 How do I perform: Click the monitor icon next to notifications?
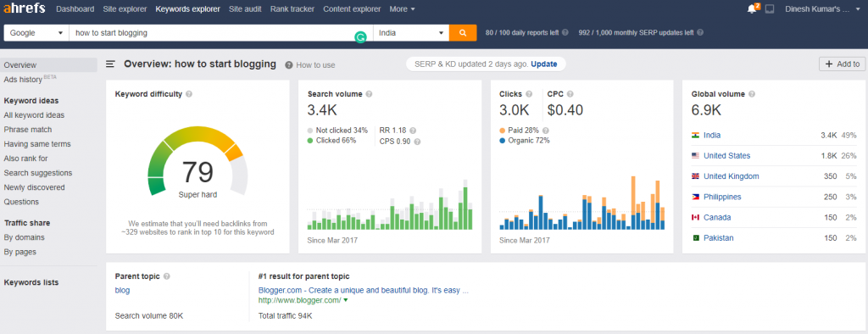[x=770, y=8]
